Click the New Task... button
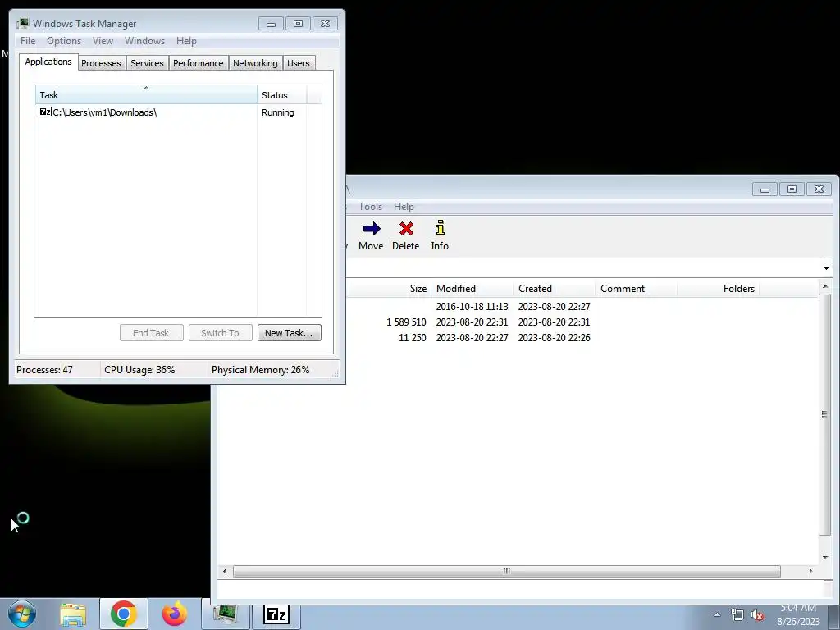 click(290, 333)
